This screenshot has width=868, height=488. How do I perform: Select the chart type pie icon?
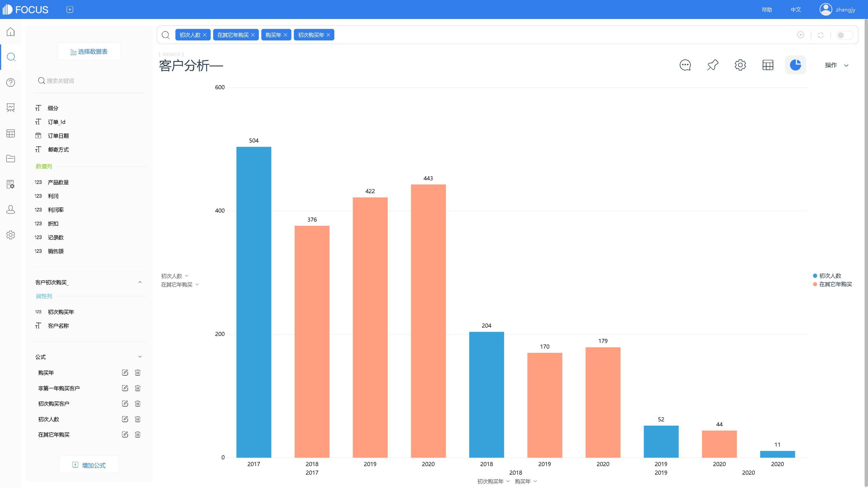click(x=795, y=65)
